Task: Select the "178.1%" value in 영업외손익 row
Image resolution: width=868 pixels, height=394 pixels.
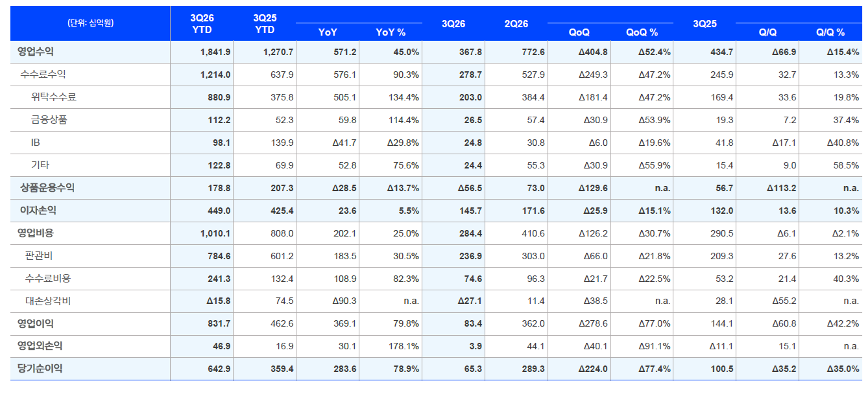Action: click(404, 346)
